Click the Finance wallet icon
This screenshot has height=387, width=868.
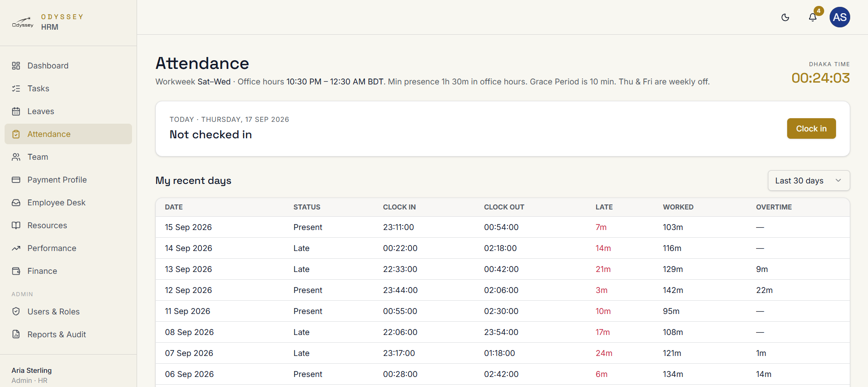tap(16, 271)
